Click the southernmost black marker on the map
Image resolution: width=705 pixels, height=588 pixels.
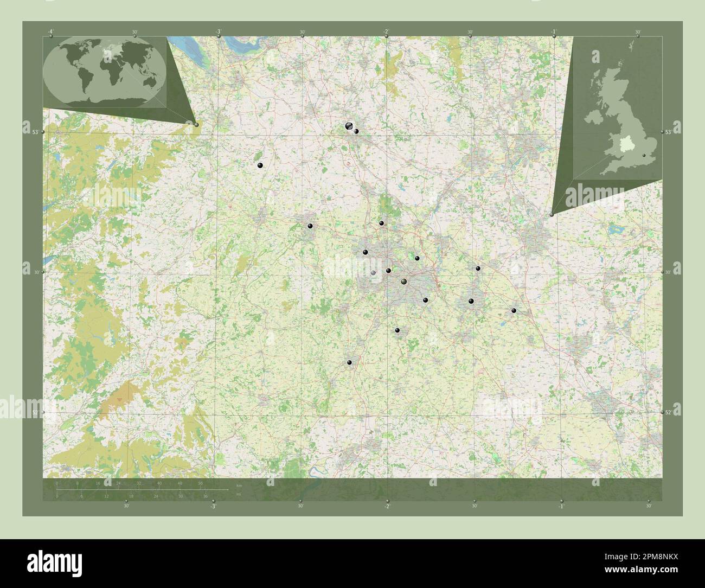click(x=349, y=362)
